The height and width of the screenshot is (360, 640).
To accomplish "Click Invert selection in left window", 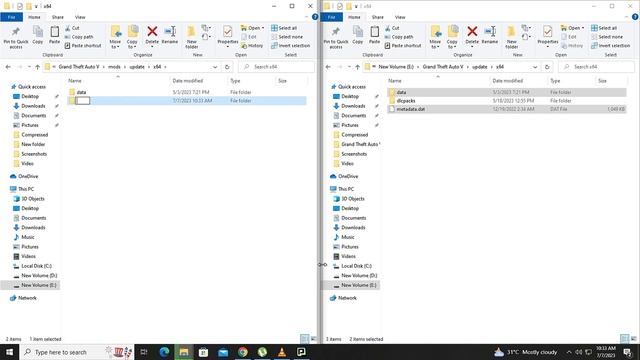I will 291,46.
